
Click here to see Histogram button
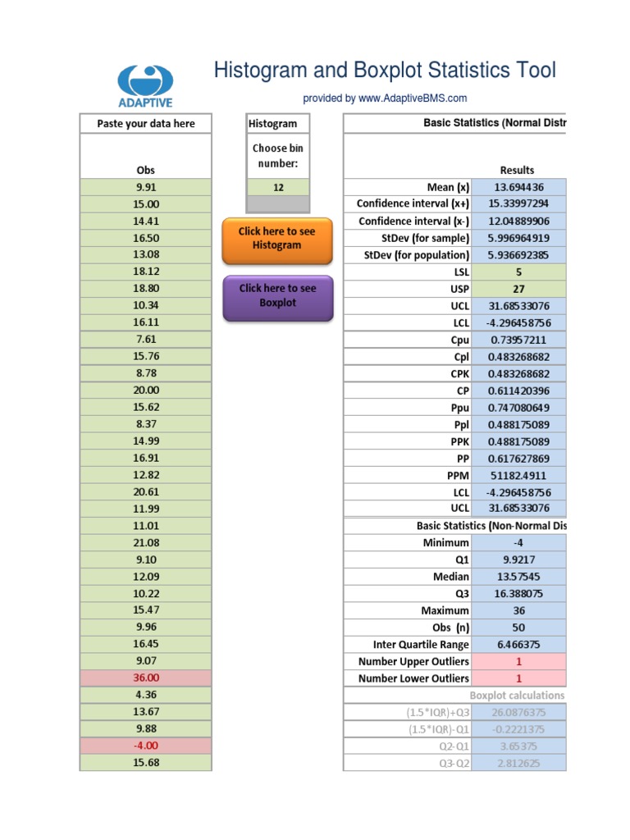(x=276, y=239)
